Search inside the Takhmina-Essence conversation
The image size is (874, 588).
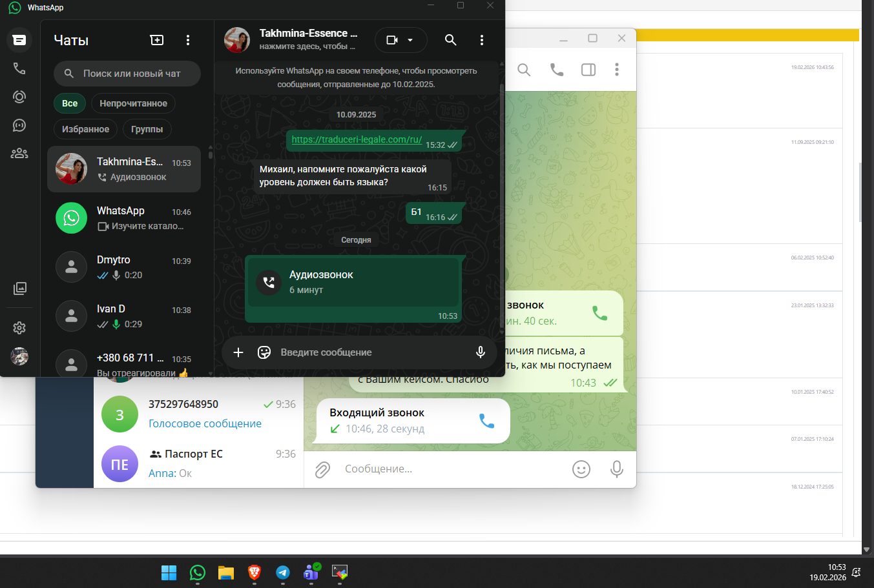tap(451, 40)
